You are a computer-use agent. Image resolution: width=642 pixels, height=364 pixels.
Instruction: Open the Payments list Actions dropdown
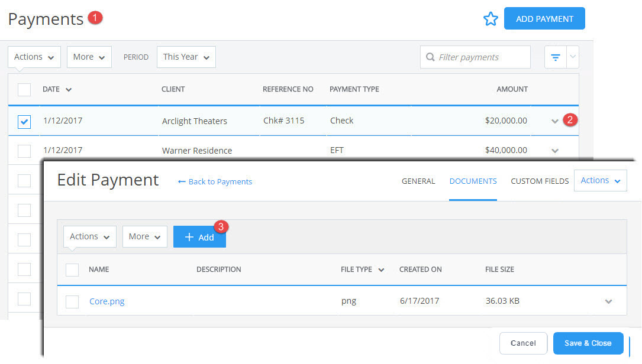pyautogui.click(x=34, y=57)
